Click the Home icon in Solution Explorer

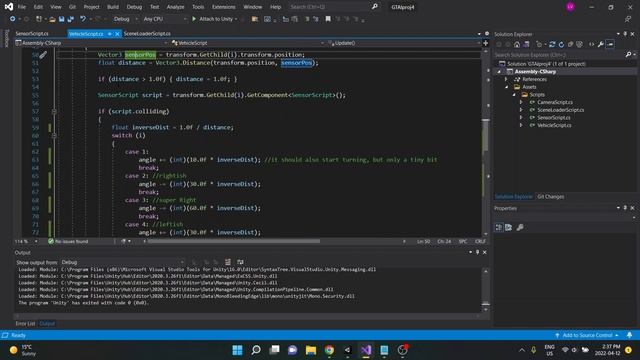tap(517, 44)
